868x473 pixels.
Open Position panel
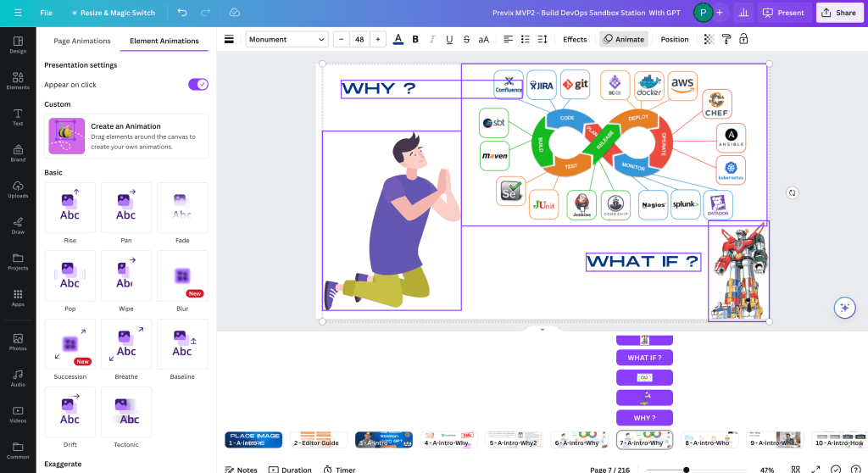(674, 39)
